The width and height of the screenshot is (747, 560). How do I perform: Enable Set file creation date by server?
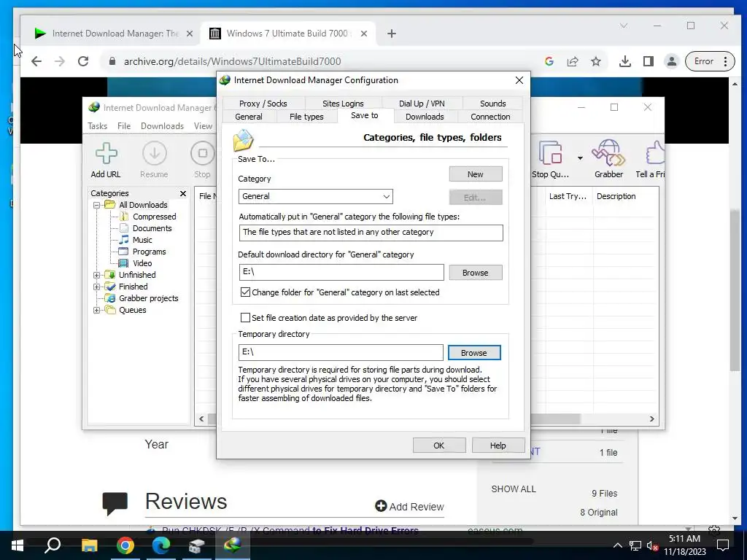point(245,318)
